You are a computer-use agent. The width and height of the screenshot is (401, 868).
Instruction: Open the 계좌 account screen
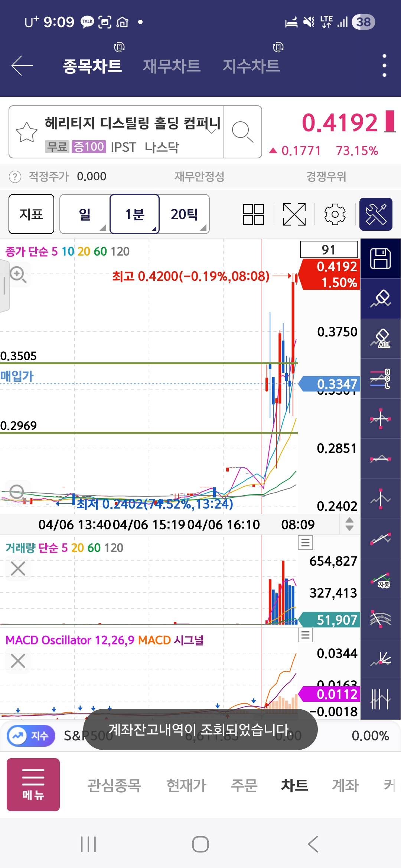[345, 785]
